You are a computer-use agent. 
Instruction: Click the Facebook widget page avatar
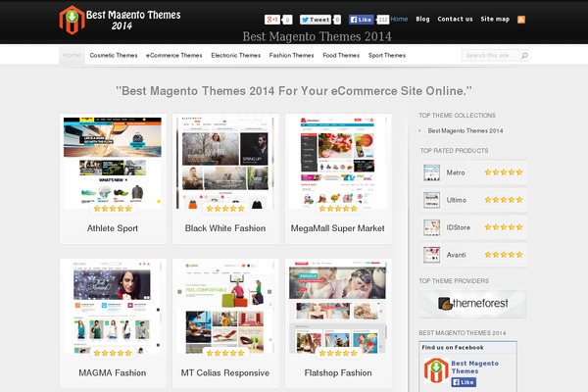[436, 370]
